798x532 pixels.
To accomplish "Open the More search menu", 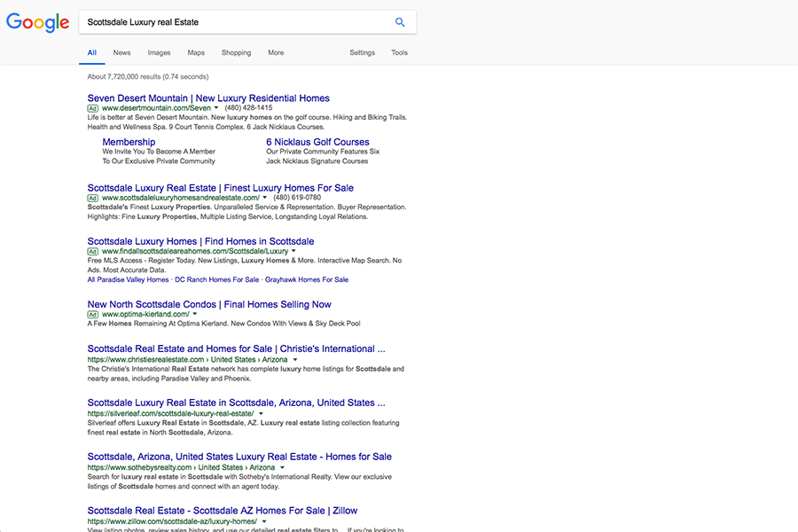I will (x=276, y=52).
